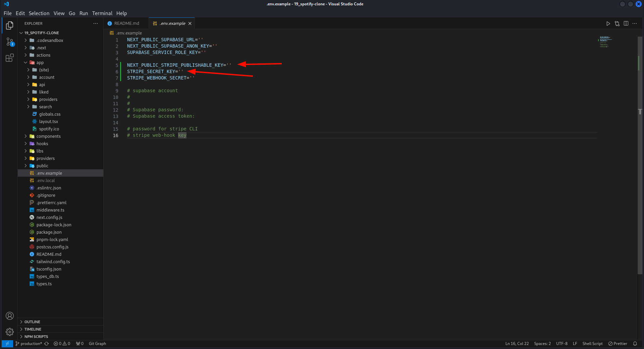Open Explorer Views and More Actions ellipsis
The height and width of the screenshot is (349, 644).
tap(96, 23)
